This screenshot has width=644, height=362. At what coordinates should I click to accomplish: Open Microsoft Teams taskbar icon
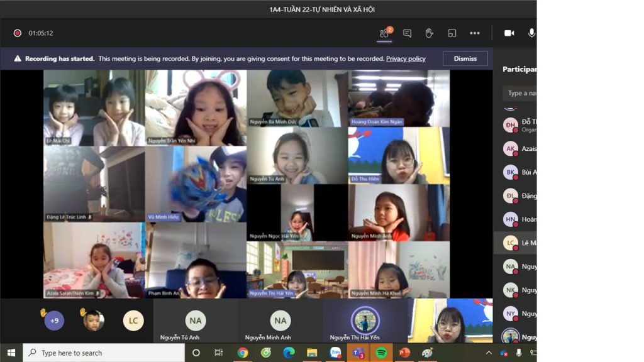click(x=358, y=353)
